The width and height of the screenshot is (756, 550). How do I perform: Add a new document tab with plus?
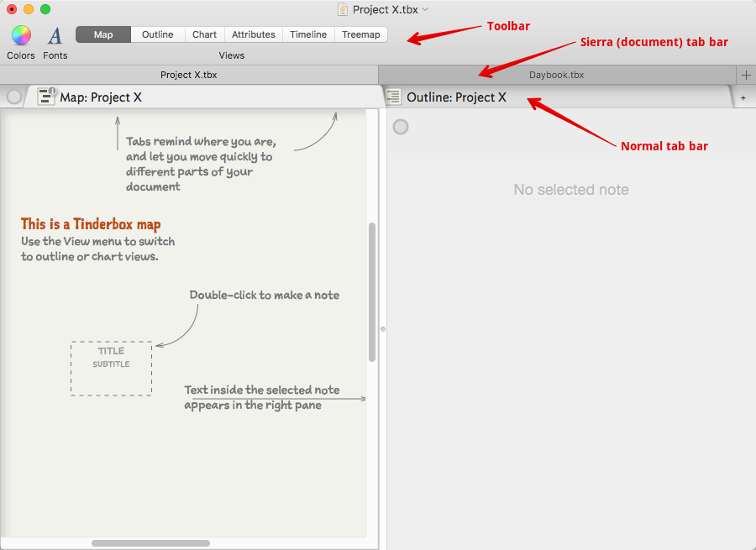coord(746,75)
